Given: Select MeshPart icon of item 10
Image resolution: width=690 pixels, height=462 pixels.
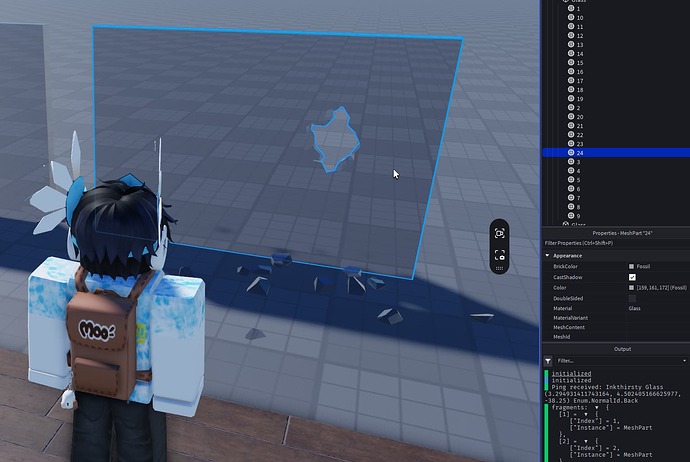Looking at the screenshot, I should point(571,18).
